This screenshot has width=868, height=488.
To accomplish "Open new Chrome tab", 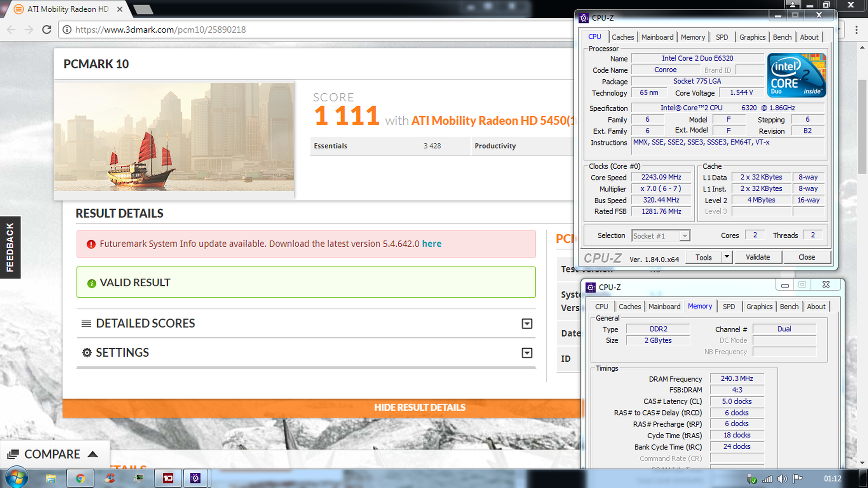I will [143, 9].
